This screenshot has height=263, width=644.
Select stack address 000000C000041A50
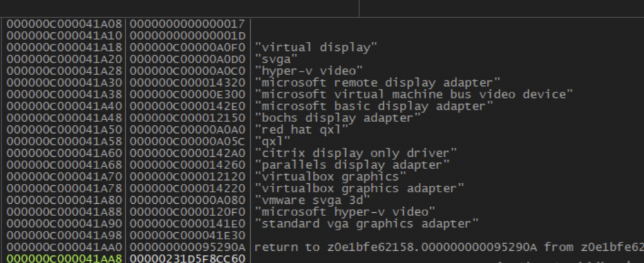tap(64, 130)
